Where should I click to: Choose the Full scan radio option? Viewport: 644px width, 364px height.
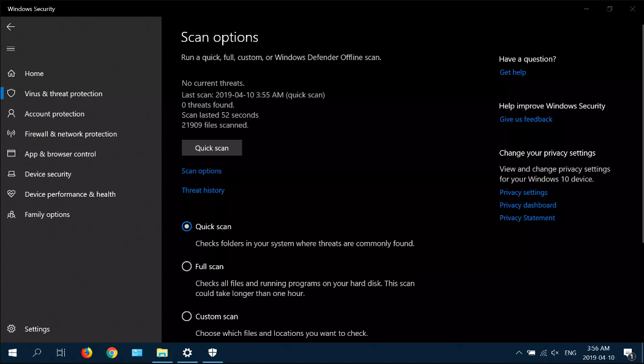point(187,267)
